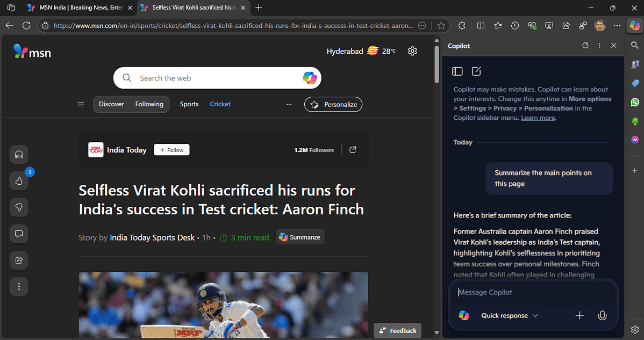Viewport: 644px width, 340px height.
Task: Click the browser Back arrow
Action: pos(10,25)
